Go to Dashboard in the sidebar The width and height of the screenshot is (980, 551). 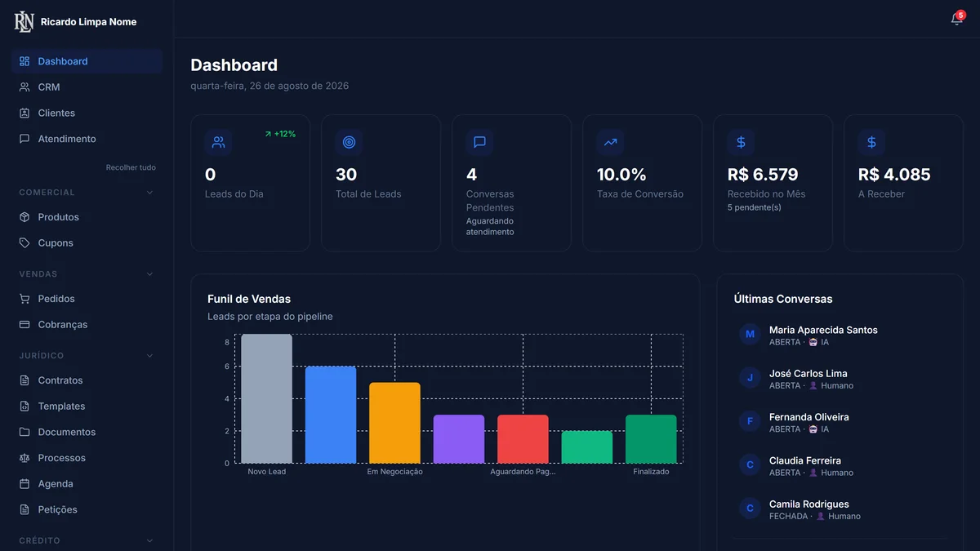pyautogui.click(x=87, y=61)
